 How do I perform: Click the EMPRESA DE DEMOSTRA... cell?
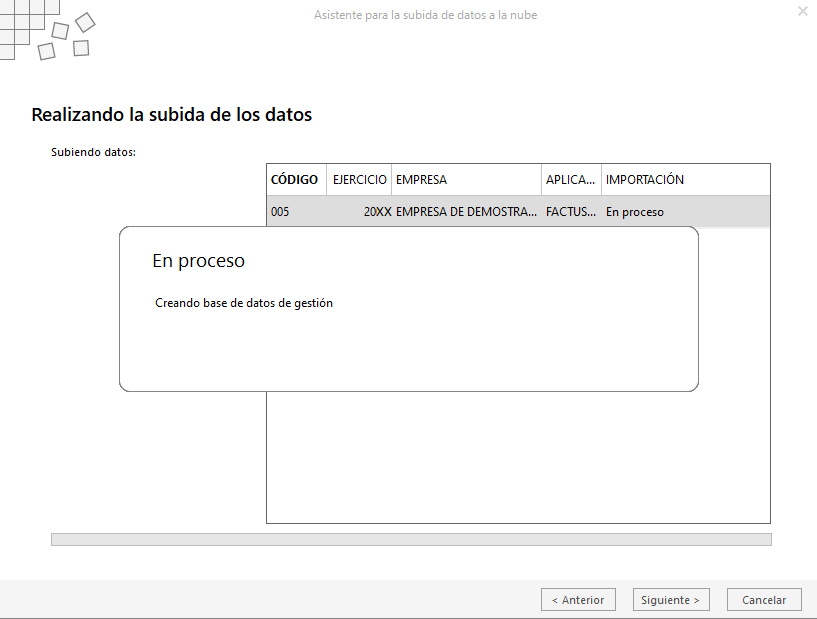(466, 212)
